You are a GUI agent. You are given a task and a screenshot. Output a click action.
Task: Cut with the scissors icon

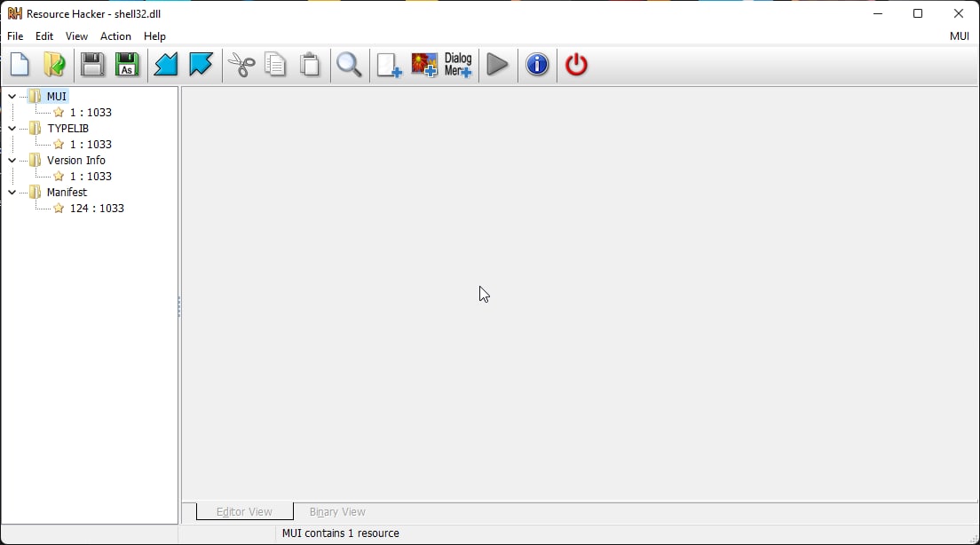241,65
